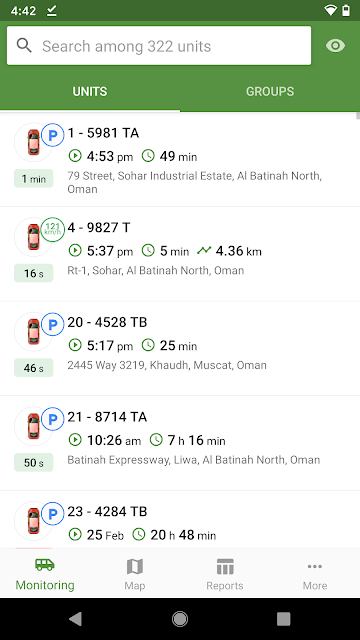Toggle the eye visibility icon

pyautogui.click(x=335, y=46)
